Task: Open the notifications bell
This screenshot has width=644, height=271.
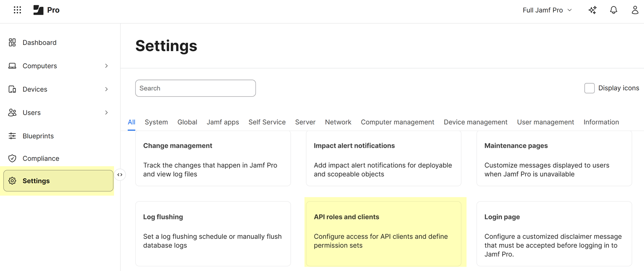Action: coord(614,10)
